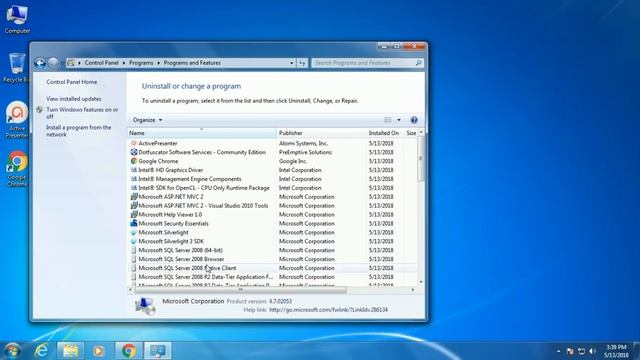Sort the list by Size column
The width and height of the screenshot is (640, 360).
coord(411,133)
